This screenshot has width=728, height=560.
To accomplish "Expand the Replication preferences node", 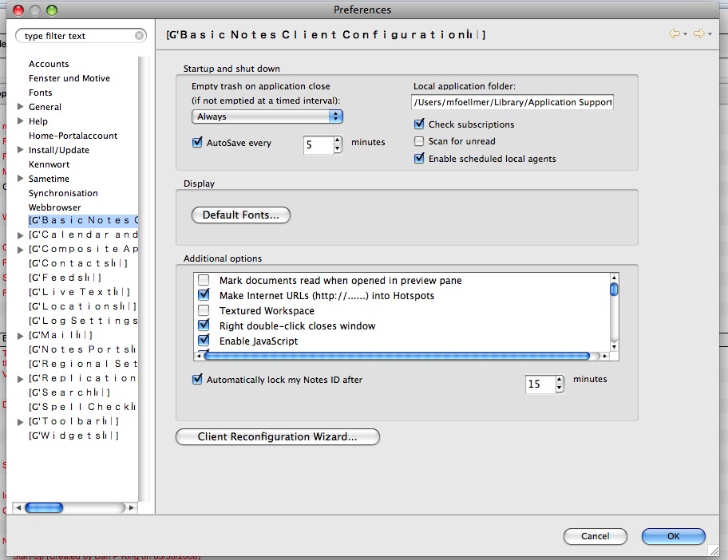I will tap(20, 379).
